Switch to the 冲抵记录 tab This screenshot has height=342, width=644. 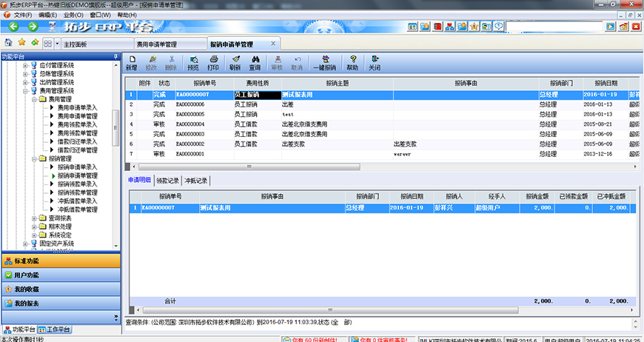(196, 180)
